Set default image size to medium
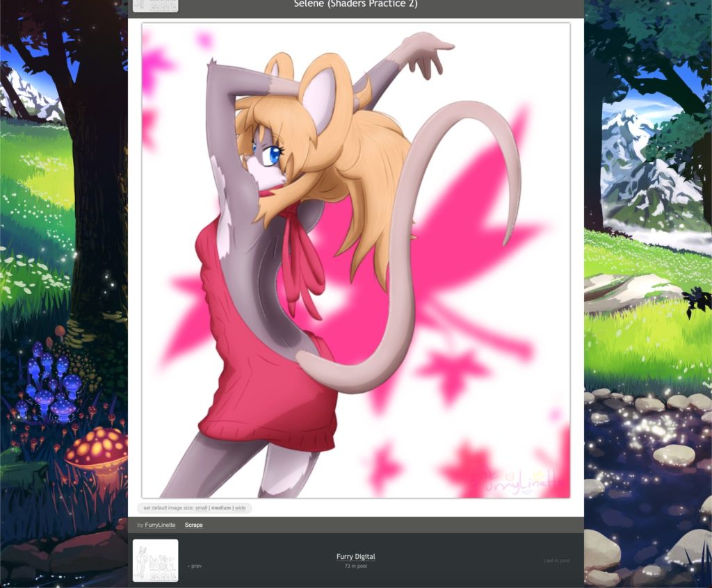Screen dimensions: 712x588 point(221,508)
